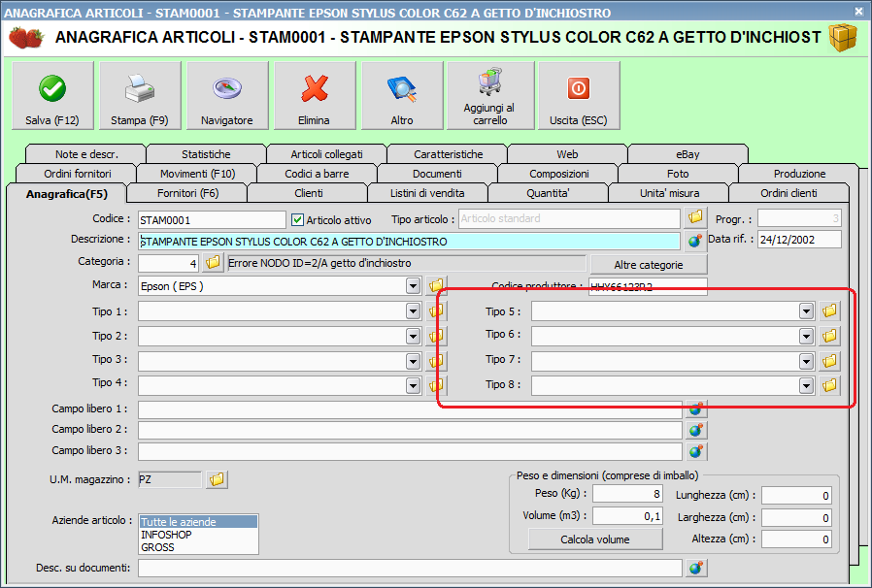The height and width of the screenshot is (588, 872).
Task: Close the Anagrafica Articoli window
Action: point(858,11)
